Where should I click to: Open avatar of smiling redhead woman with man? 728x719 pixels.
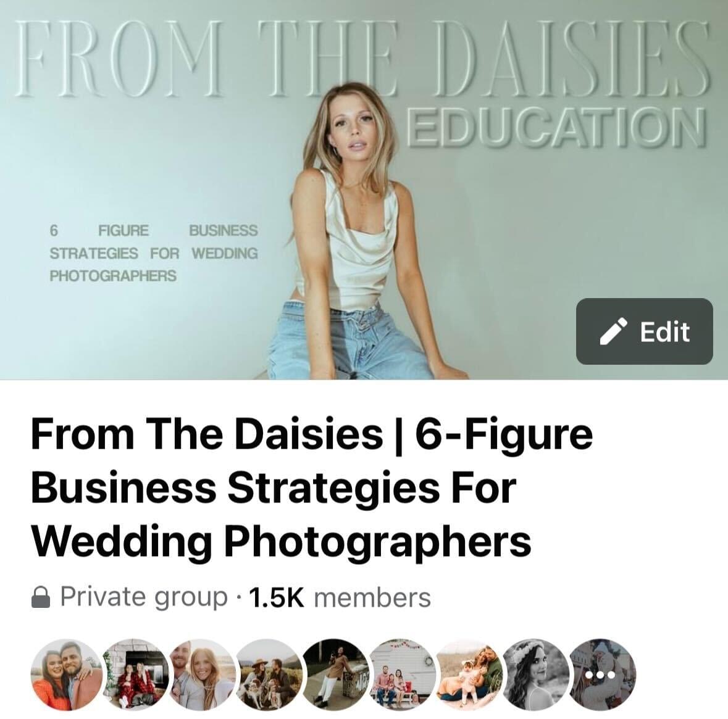(x=201, y=674)
